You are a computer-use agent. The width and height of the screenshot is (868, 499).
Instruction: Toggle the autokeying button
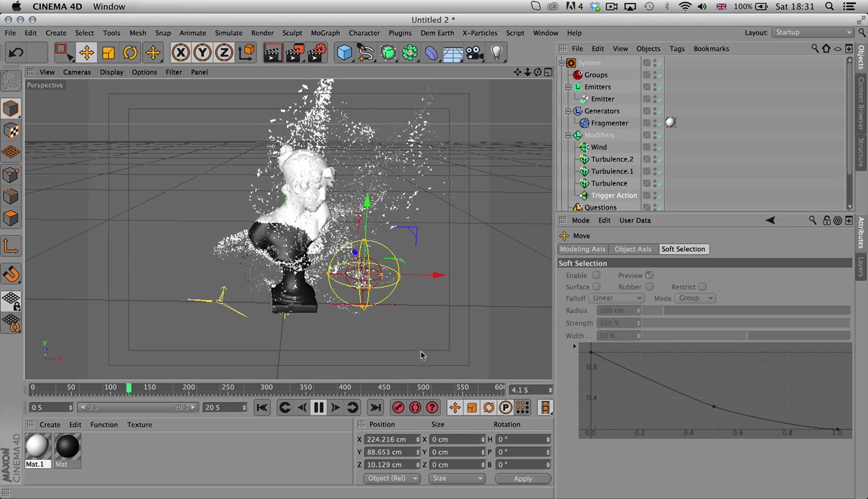click(x=415, y=408)
